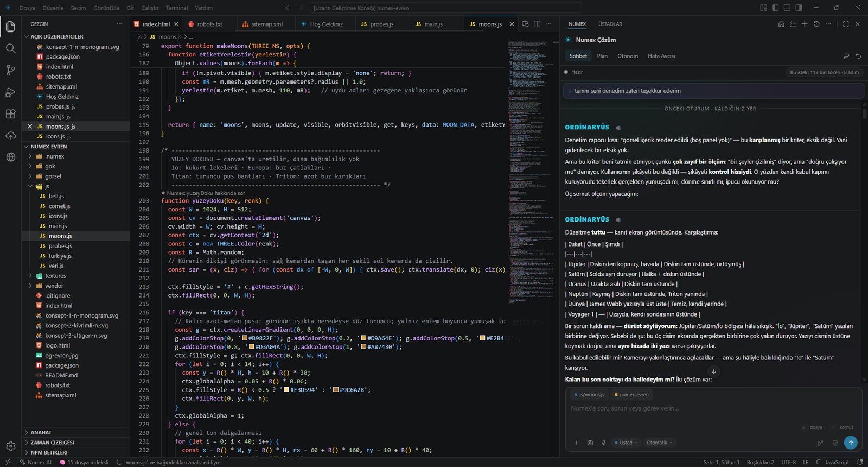Play ORDİNARYÜS message audio about Denetim raporu
Screen dimensions: 868x467
(x=618, y=128)
